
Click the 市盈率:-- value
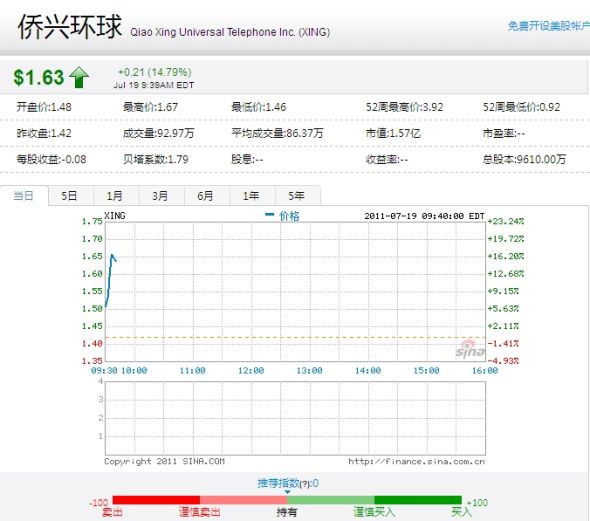click(x=504, y=133)
